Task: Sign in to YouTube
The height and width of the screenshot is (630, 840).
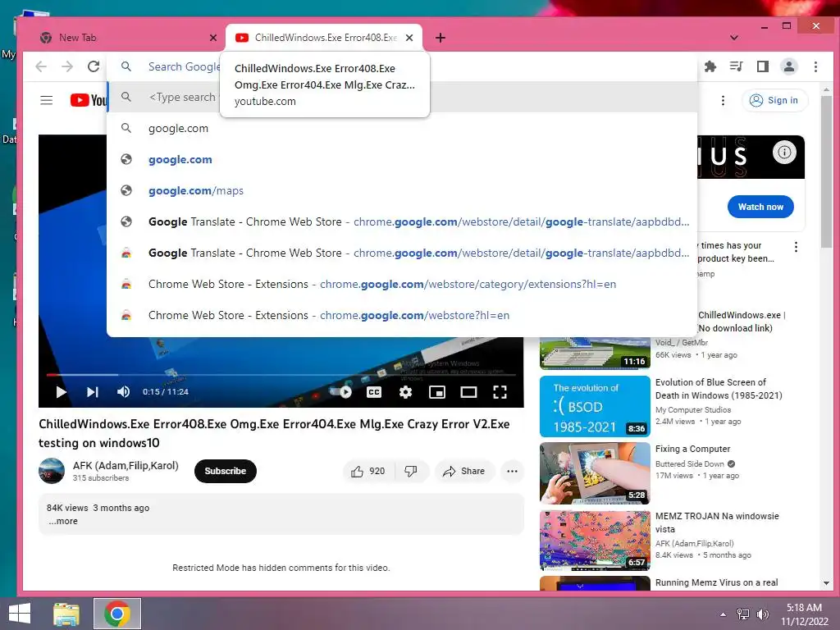Action: point(774,100)
